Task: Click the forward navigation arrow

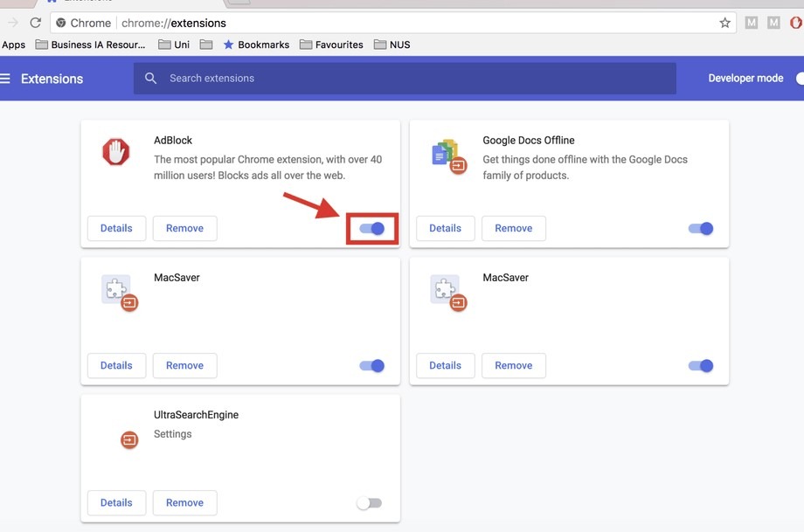Action: click(x=13, y=23)
